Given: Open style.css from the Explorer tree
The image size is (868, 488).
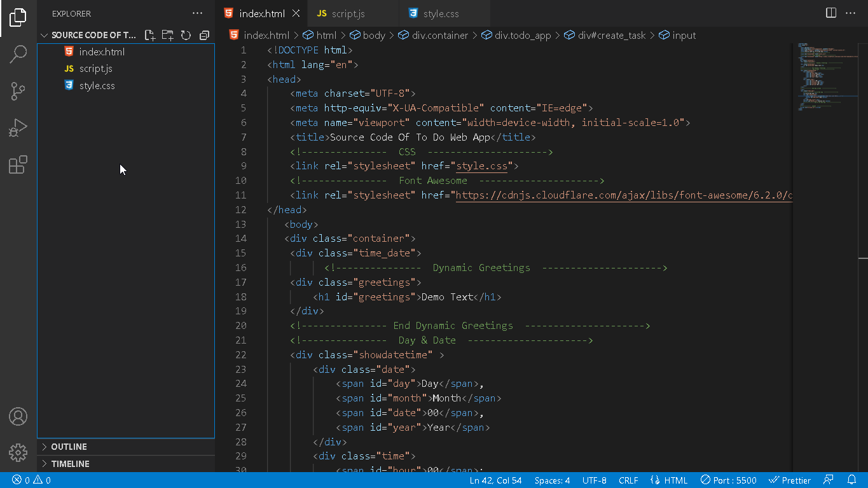Looking at the screenshot, I should tap(97, 85).
